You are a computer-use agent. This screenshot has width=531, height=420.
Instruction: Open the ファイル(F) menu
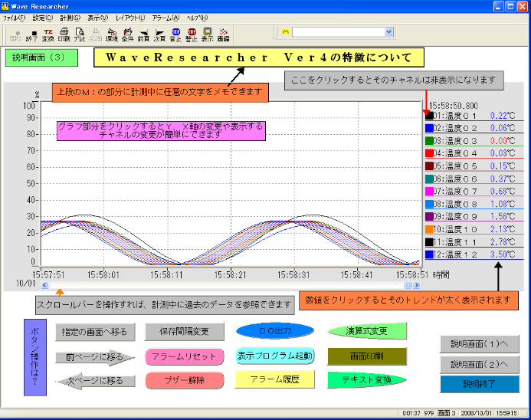[14, 18]
